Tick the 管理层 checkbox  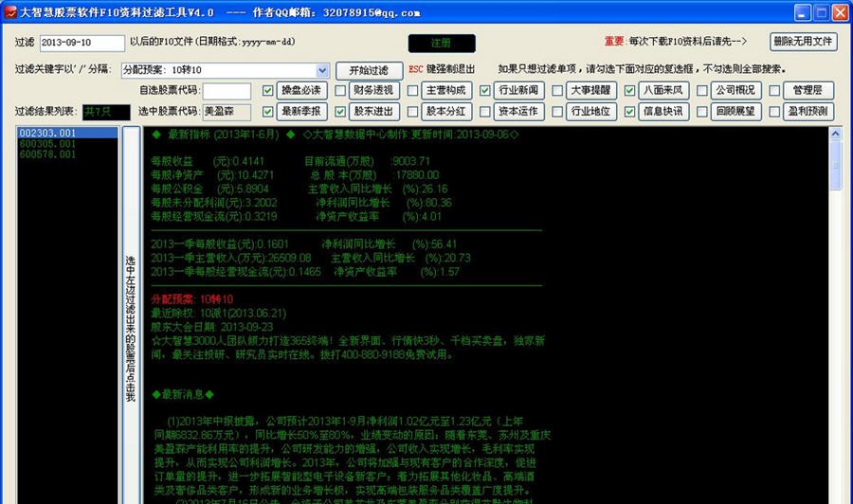tap(774, 90)
